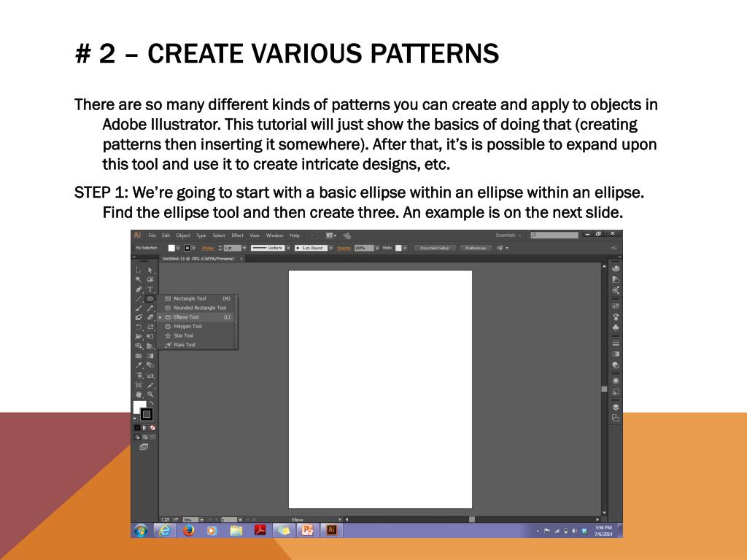Click the Document Setup button

click(x=435, y=248)
